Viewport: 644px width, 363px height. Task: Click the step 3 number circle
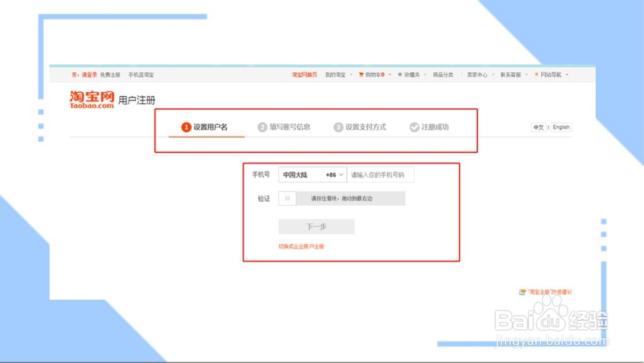pyautogui.click(x=338, y=127)
